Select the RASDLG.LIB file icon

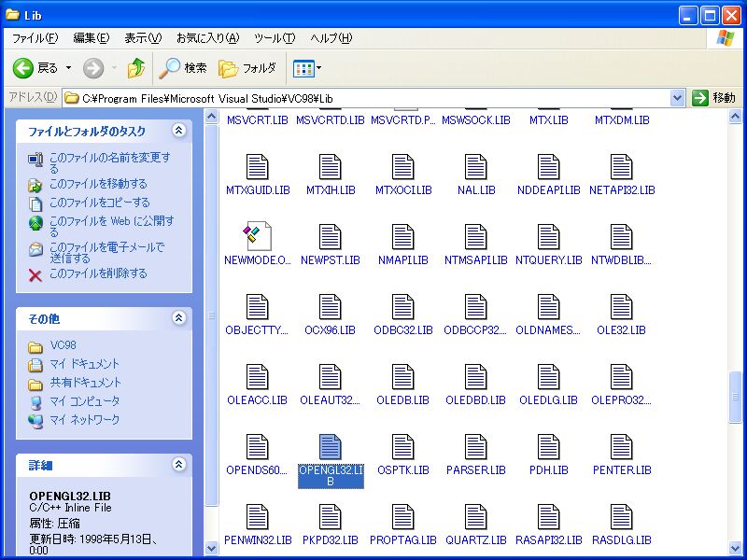pyautogui.click(x=621, y=517)
